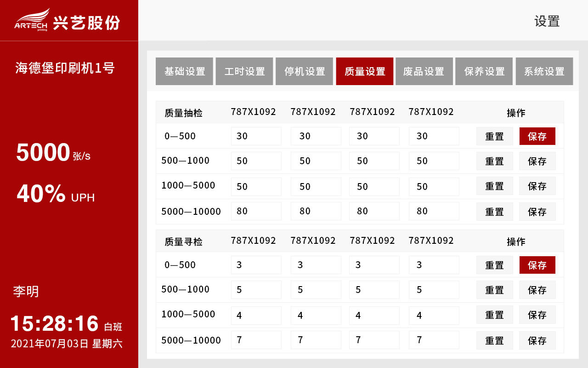Click 重置 in 质量抽检 5000—10000 row
Screen dimensions: 588x368
495,212
